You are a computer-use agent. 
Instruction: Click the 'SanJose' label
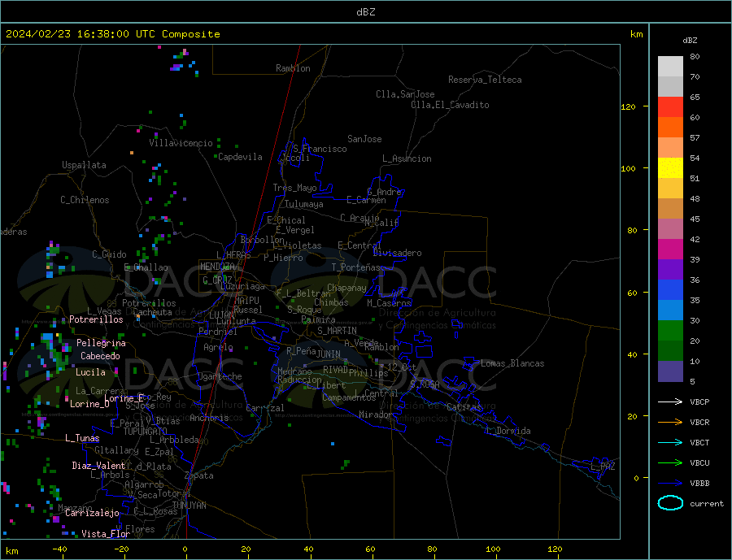364,139
